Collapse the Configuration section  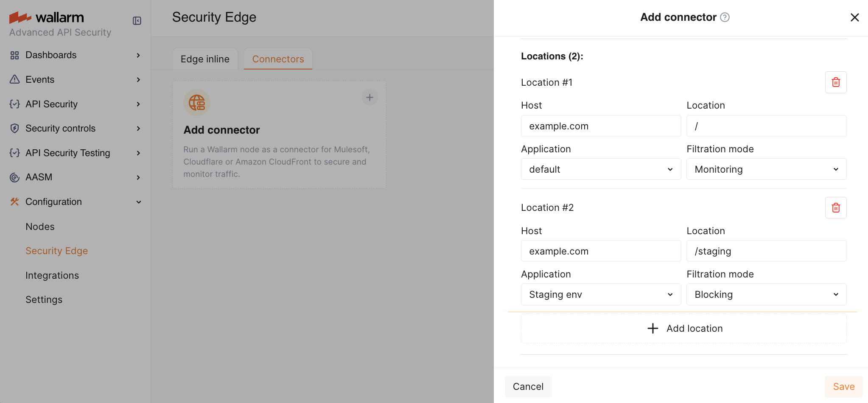click(x=138, y=202)
